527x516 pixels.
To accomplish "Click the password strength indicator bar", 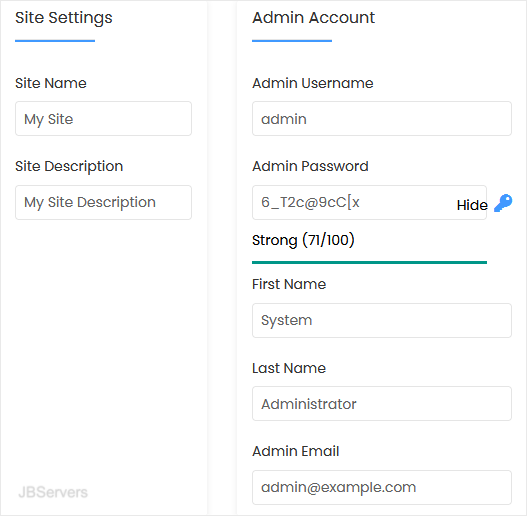I will [369, 263].
